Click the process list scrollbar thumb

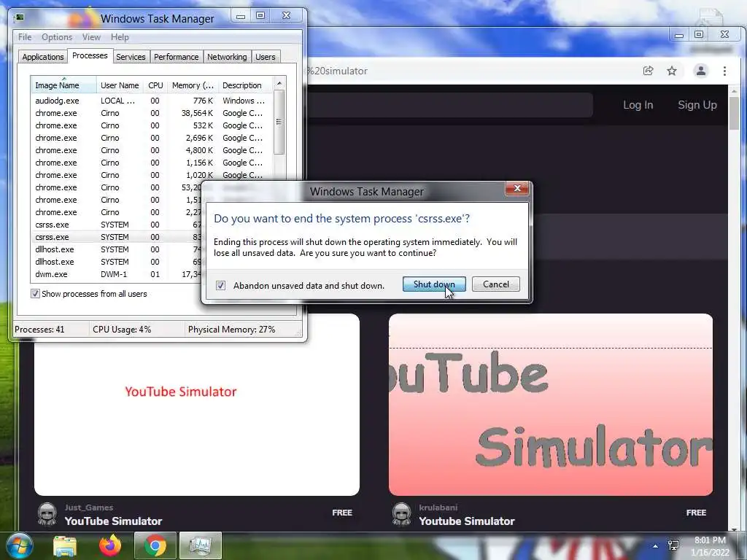279,122
